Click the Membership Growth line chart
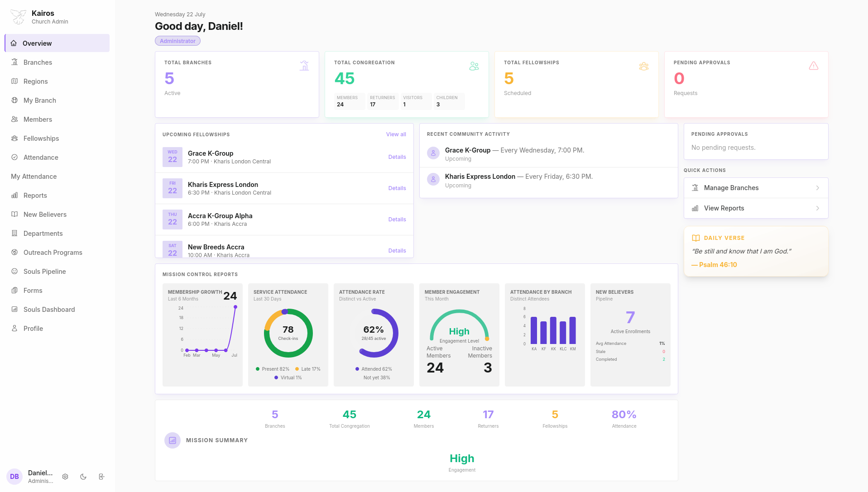This screenshot has width=868, height=492. point(207,331)
